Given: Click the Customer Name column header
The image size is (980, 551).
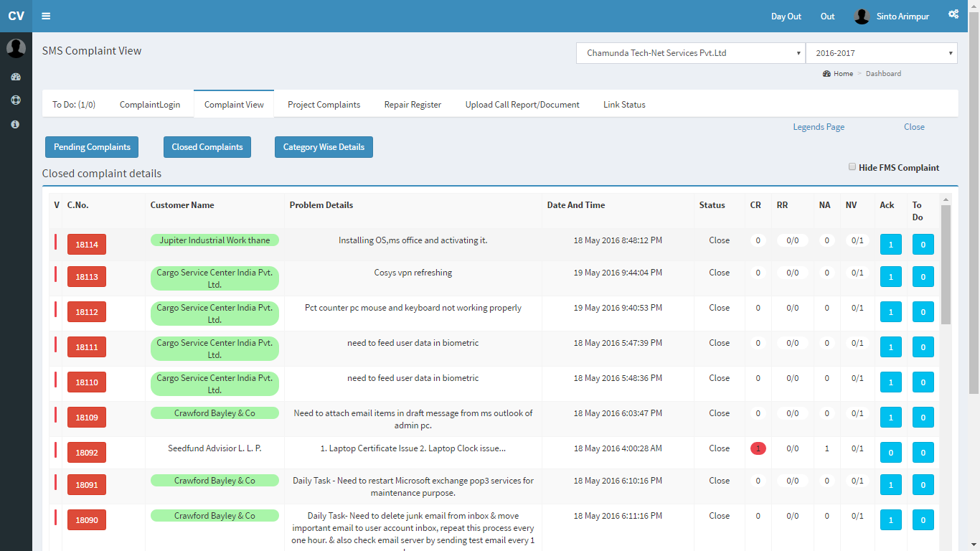Looking at the screenshot, I should [182, 205].
